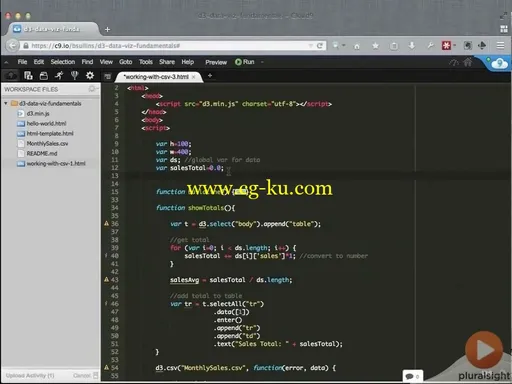Image resolution: width=512 pixels, height=384 pixels.
Task: Click the black cross-shaped add-on icon
Action: 482,45
